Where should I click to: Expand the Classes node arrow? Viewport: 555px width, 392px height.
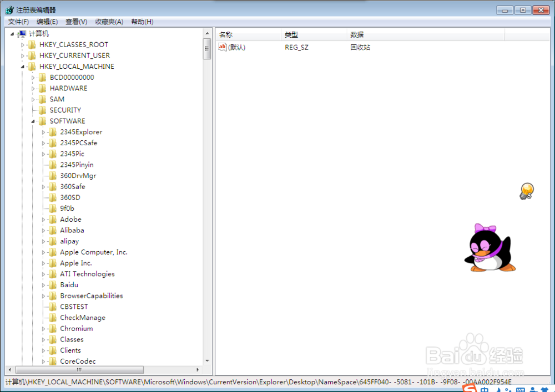43,340
